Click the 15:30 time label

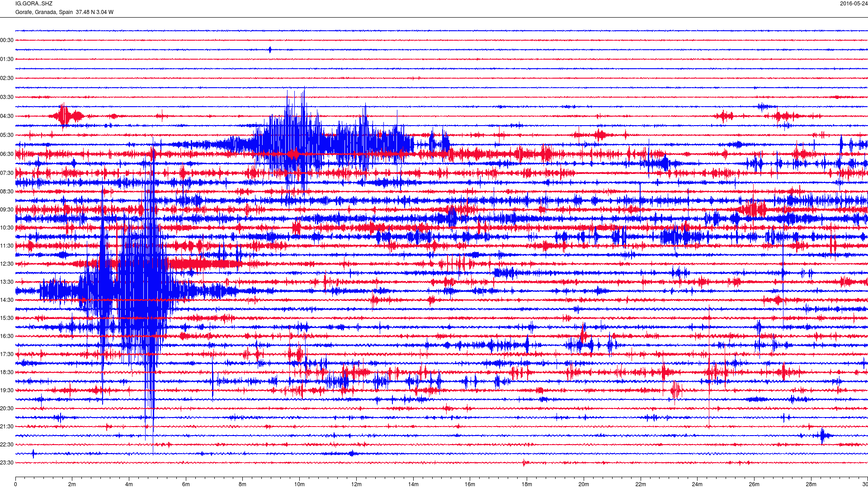click(x=7, y=318)
